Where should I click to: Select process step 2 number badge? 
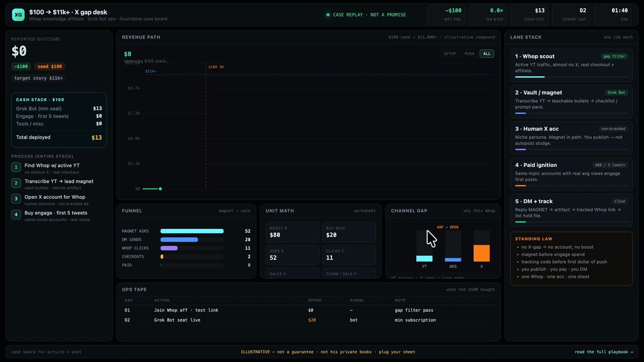tap(16, 183)
